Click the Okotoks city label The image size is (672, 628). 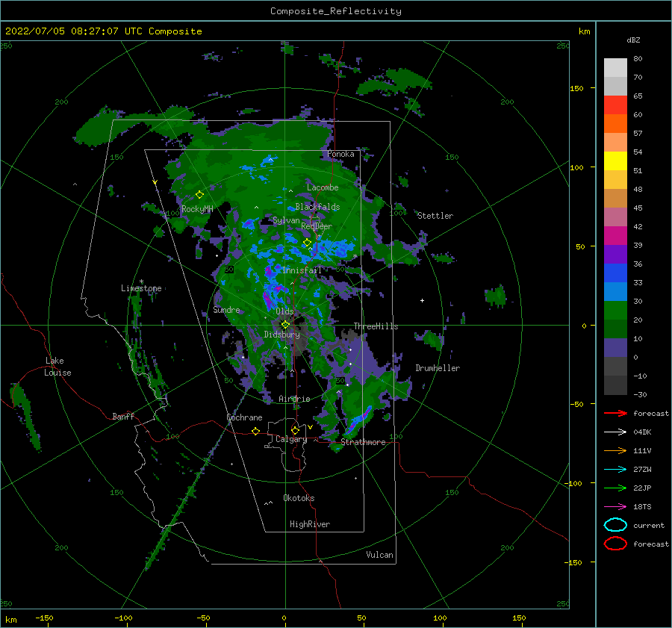[x=299, y=498]
